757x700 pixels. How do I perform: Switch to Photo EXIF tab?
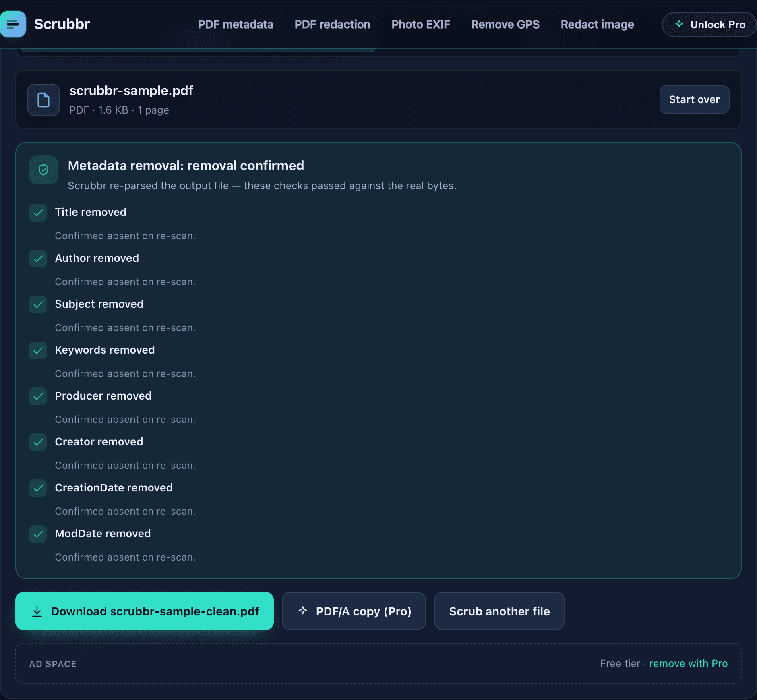[421, 25]
